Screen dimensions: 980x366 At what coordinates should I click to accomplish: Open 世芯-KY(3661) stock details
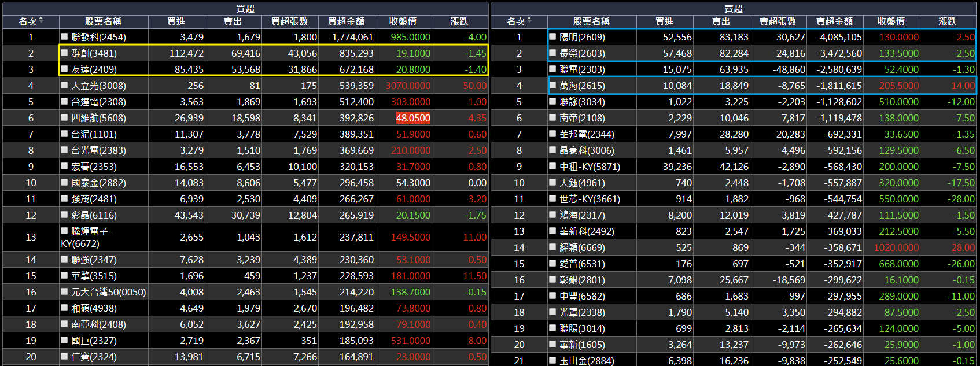pyautogui.click(x=590, y=199)
